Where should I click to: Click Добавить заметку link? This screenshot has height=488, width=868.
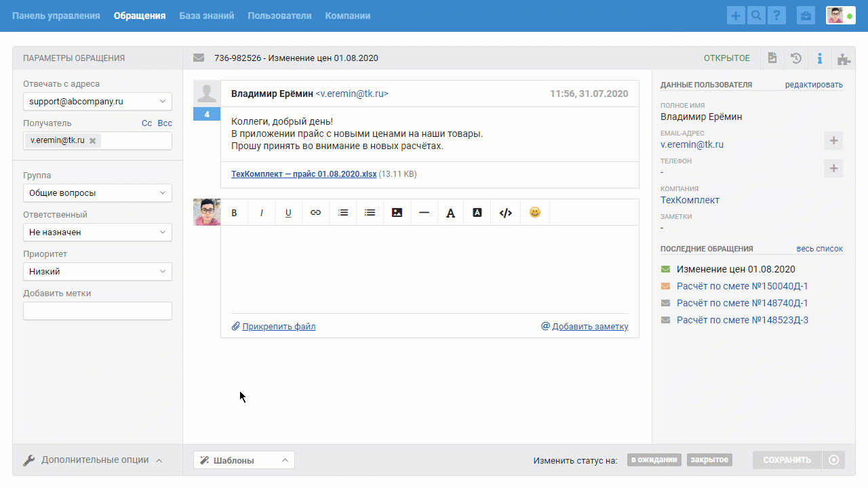click(590, 327)
